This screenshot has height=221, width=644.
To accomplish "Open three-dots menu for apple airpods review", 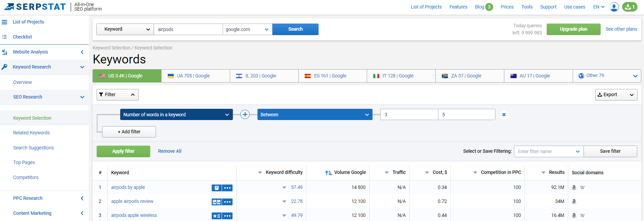I will pos(227,202).
